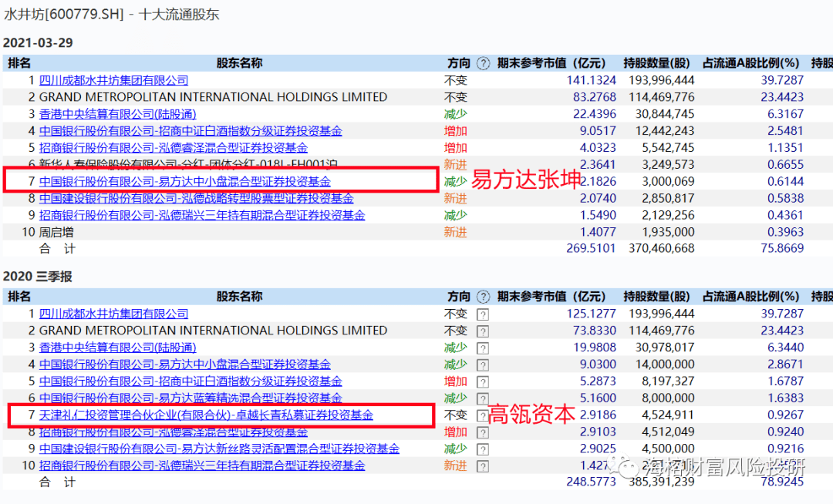The image size is (833, 504).
Task: Select the total value 248.5773
Action: 592,482
